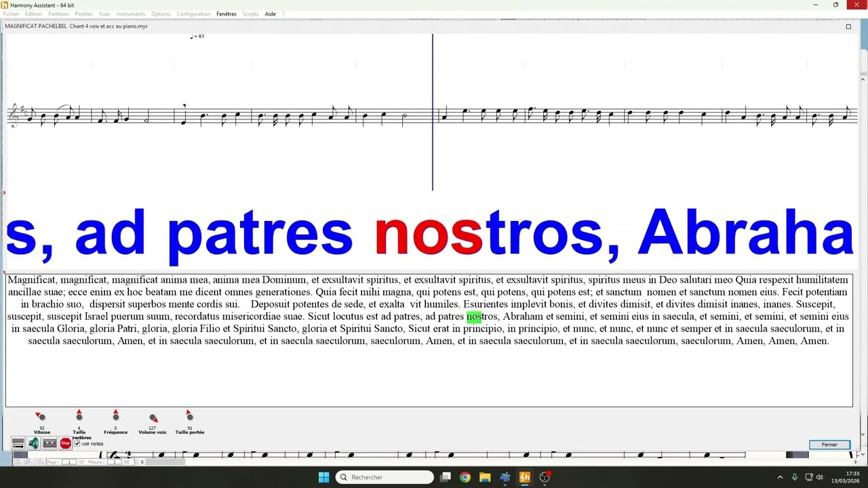The width and height of the screenshot is (868, 488).
Task: Open the Portées menu
Action: [x=83, y=14]
